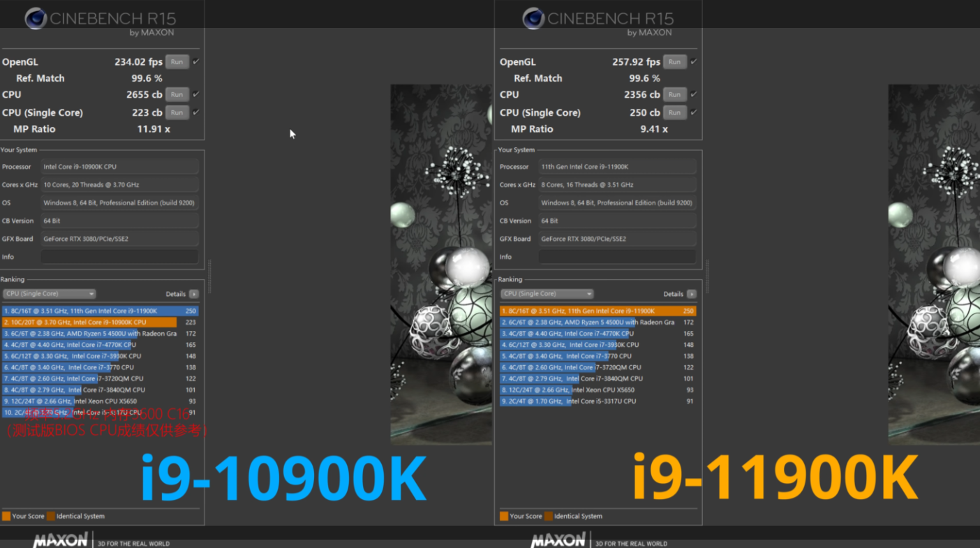Click the Cinebench R15 logo in the i9-11900K window
Screen dimensions: 980x548
(534, 18)
